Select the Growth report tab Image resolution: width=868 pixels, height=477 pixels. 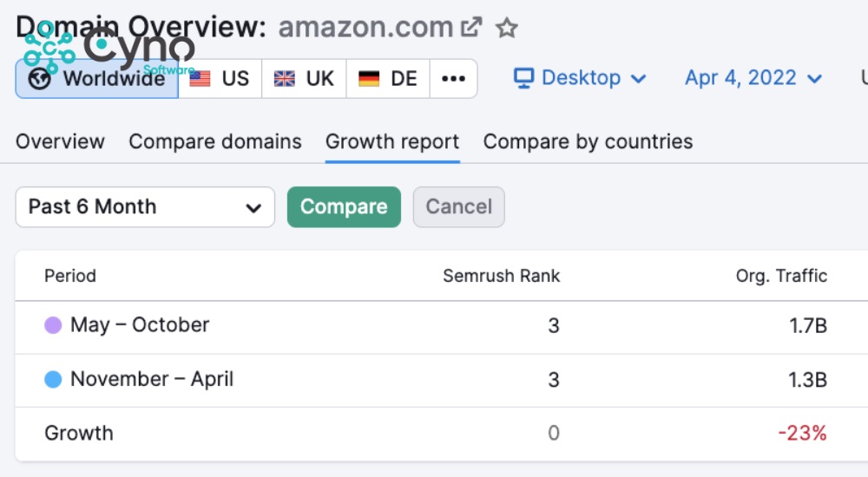pyautogui.click(x=392, y=141)
